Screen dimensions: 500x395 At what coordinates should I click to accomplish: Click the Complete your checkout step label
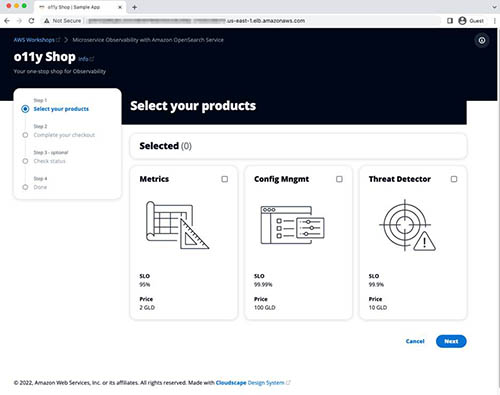click(x=64, y=135)
